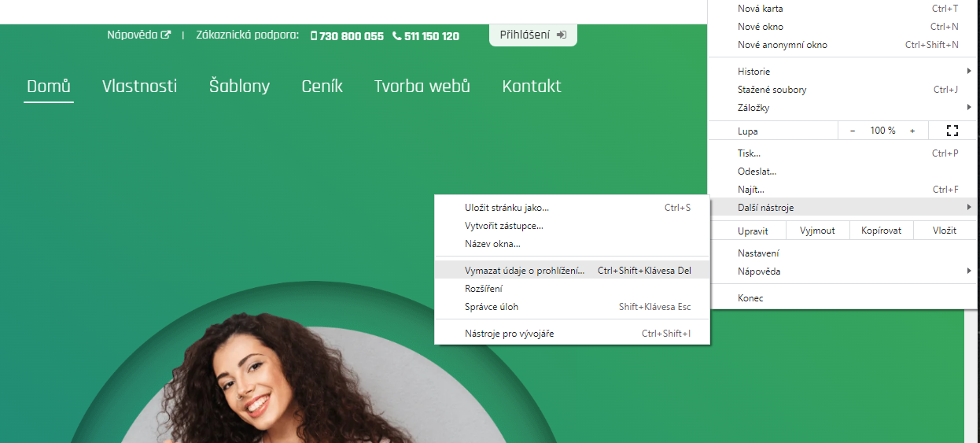
Task: Click the landline phone number 511 150 120
Action: point(426,36)
